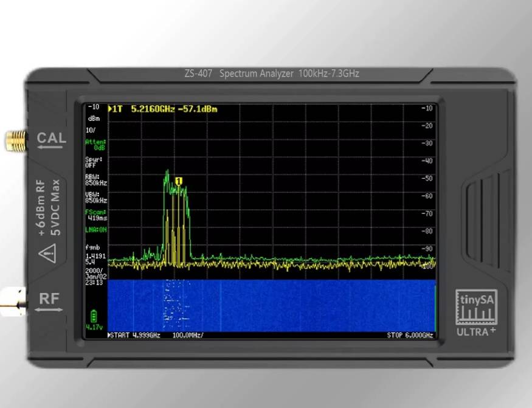Tap the warning triangle icon on the case
532x408 pixels.
click(47, 253)
